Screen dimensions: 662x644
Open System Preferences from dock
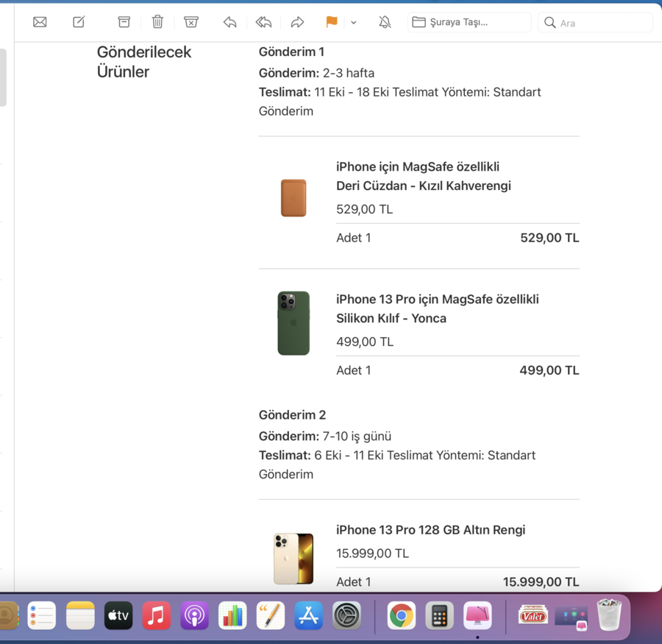pos(346,616)
